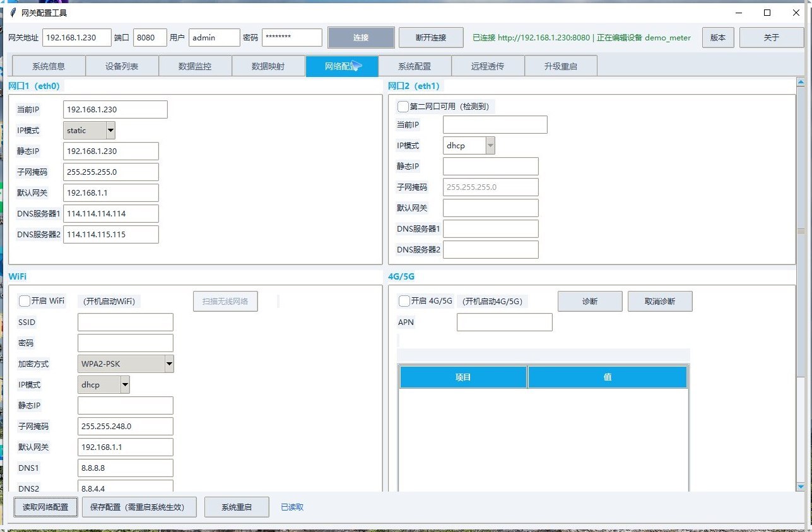Click the vertical scrollbar up arrow
The image size is (812, 532).
click(x=801, y=82)
